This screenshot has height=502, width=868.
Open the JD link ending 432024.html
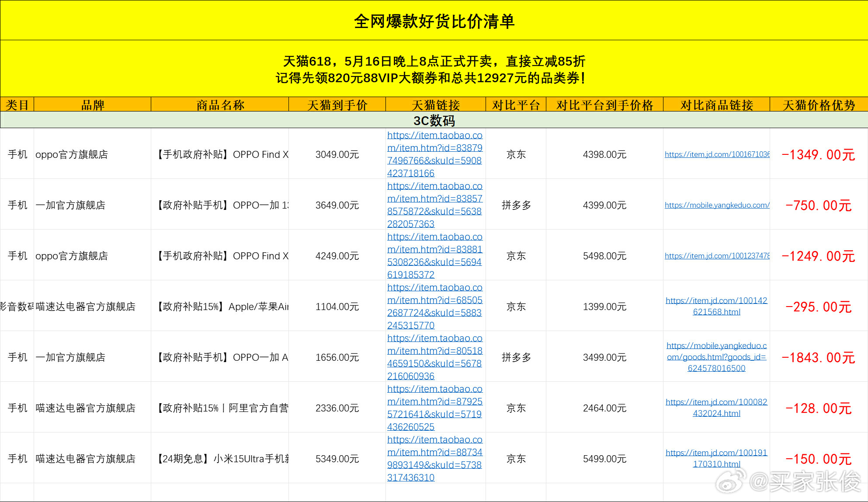[716, 408]
